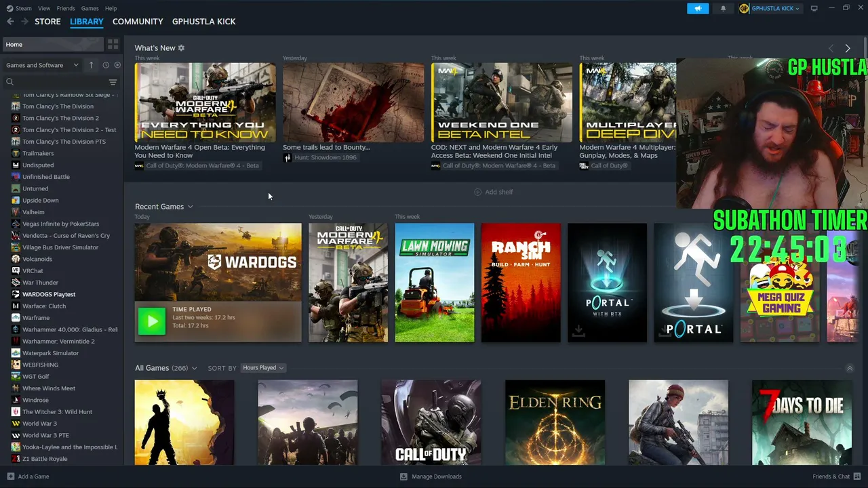Open the All Games shelf dropdown
Screen dimensions: 868x488
point(194,368)
